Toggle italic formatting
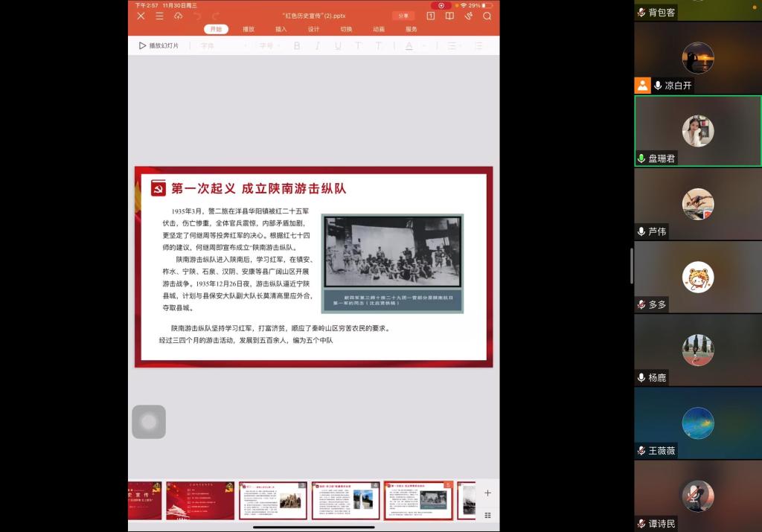Image resolution: width=762 pixels, height=532 pixels. coord(317,45)
